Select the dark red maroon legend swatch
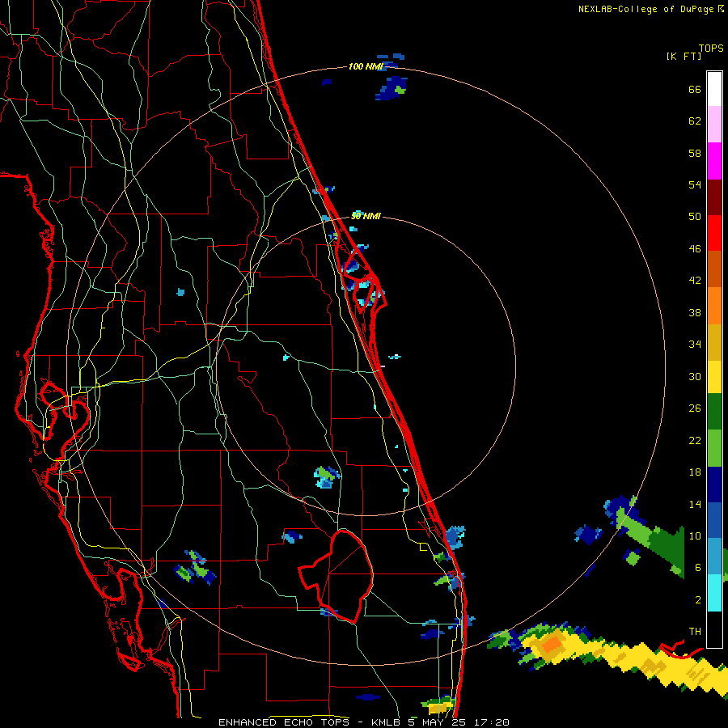This screenshot has width=728, height=728. coord(714,197)
